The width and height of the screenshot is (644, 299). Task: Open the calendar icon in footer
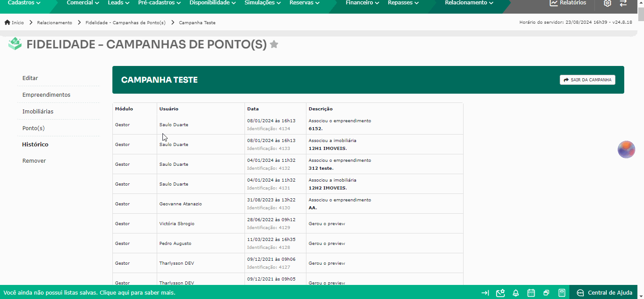531,293
